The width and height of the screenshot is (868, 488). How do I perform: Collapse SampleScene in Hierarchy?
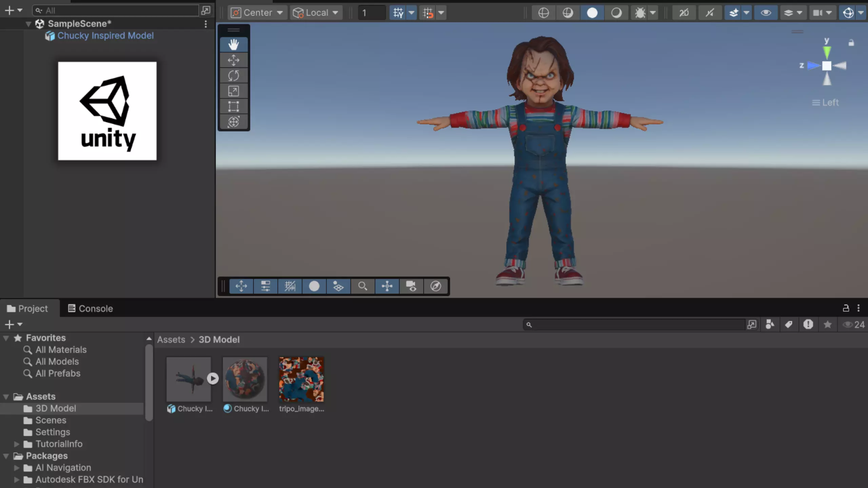[28, 24]
